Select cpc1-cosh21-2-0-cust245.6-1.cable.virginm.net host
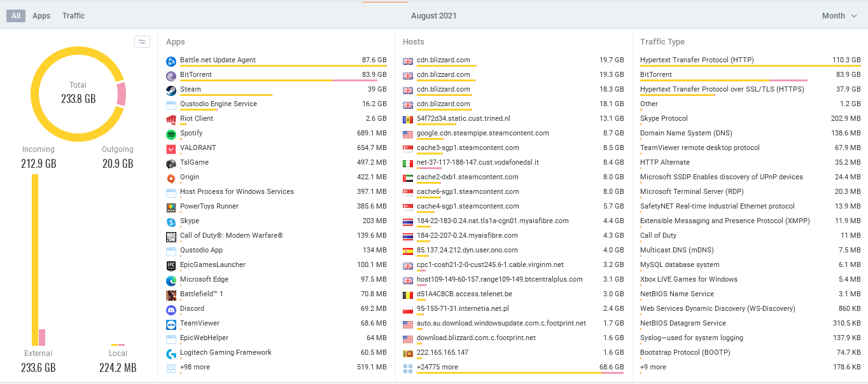 tap(513, 265)
